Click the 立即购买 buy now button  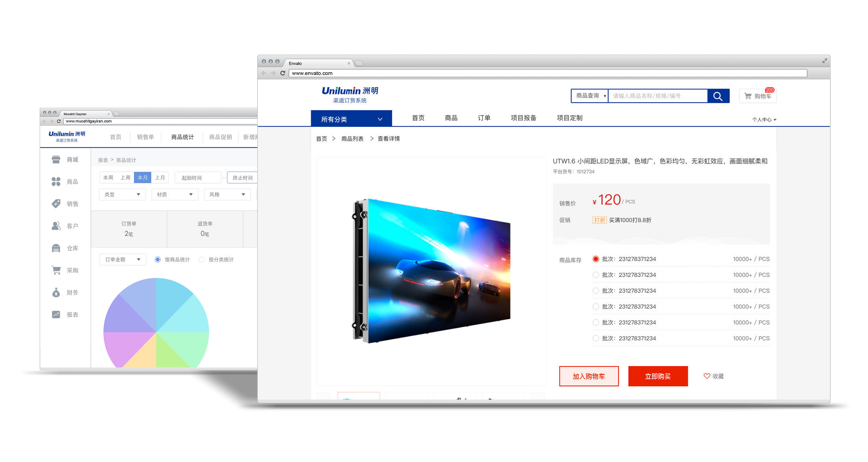click(658, 376)
